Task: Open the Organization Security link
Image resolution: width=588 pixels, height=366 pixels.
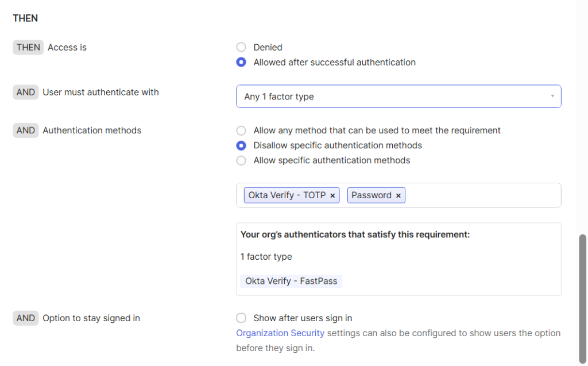Action: click(x=280, y=333)
